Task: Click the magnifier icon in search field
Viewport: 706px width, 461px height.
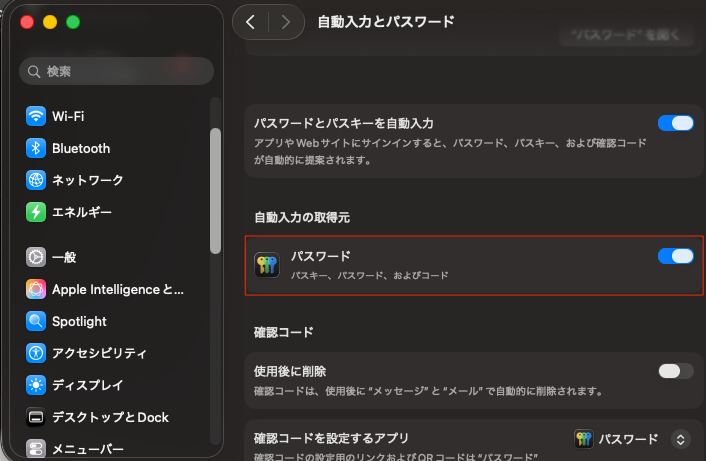Action: (34, 72)
